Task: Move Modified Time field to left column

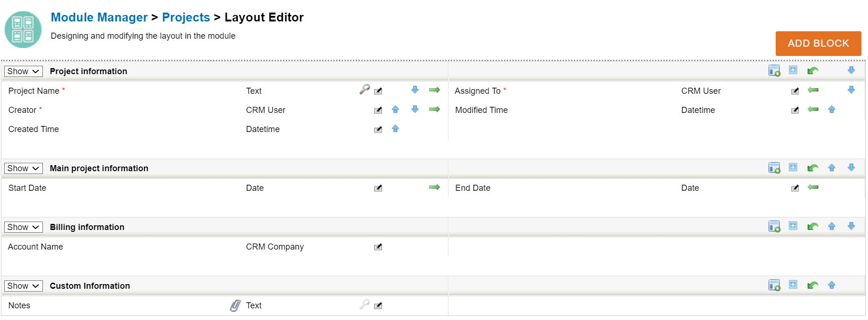Action: point(813,109)
